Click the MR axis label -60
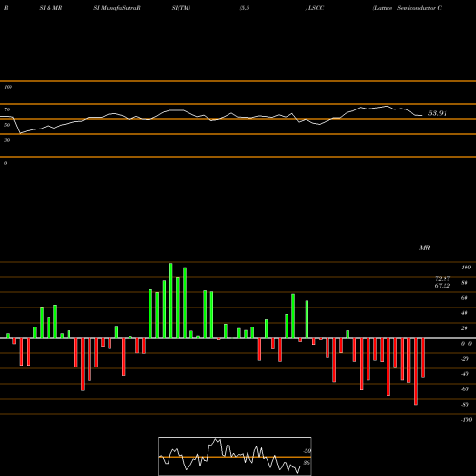 [465, 389]
